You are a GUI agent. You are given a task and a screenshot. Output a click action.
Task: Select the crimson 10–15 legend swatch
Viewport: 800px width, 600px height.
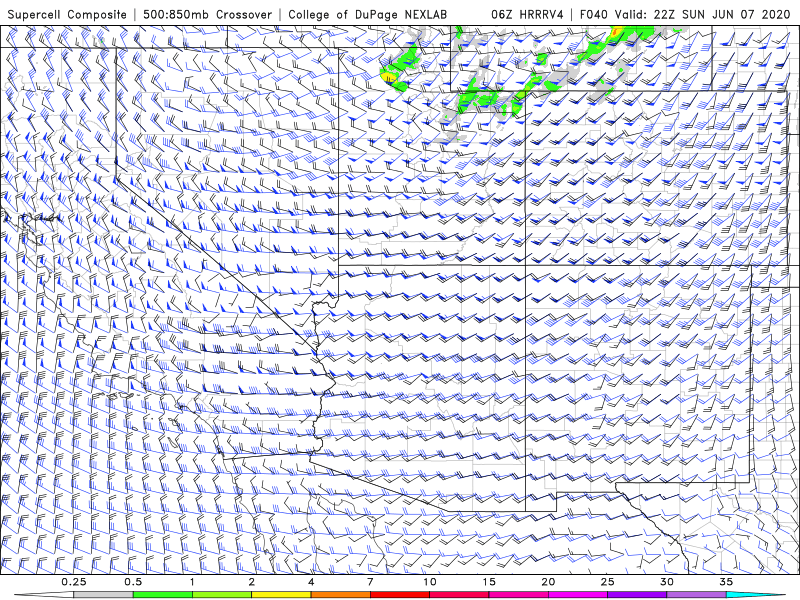click(459, 595)
